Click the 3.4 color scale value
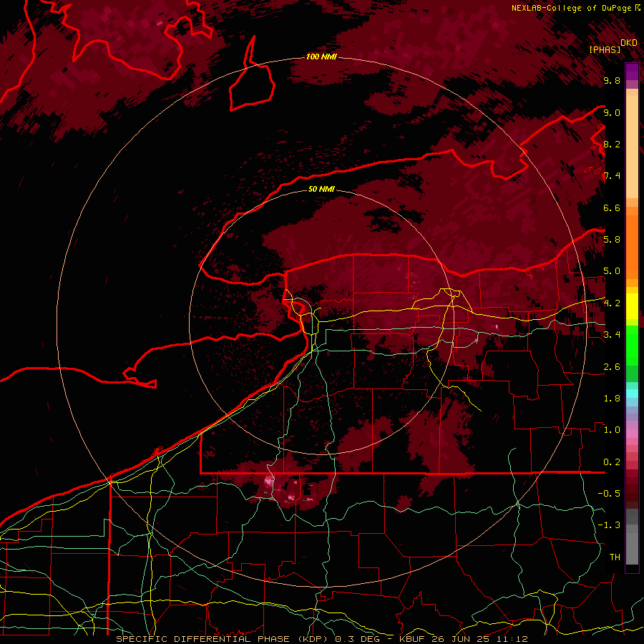Viewport: 644px width, 644px height. click(612, 335)
